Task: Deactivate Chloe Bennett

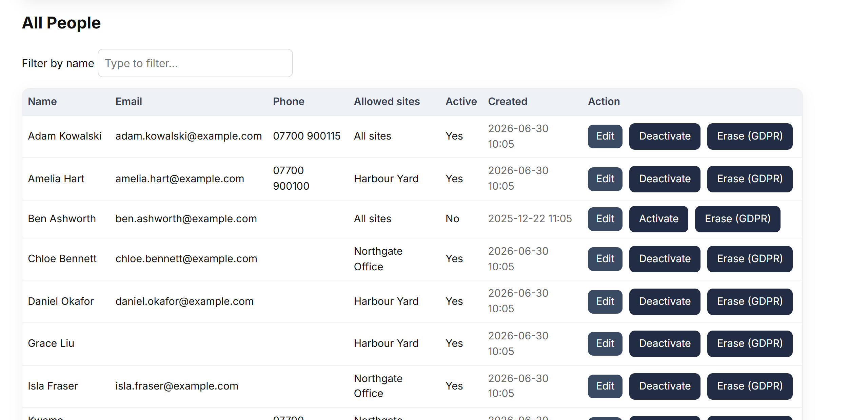Action: click(665, 259)
